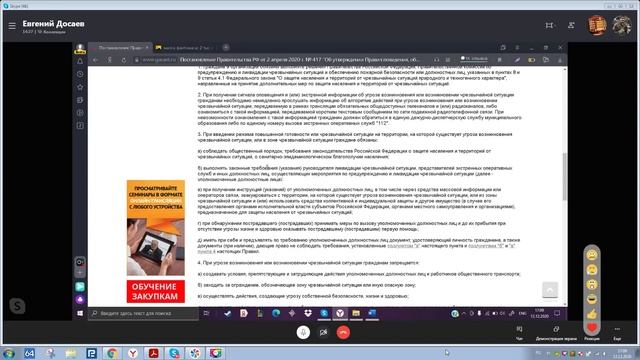Click the Skype logo button at bottom left

tap(17, 306)
